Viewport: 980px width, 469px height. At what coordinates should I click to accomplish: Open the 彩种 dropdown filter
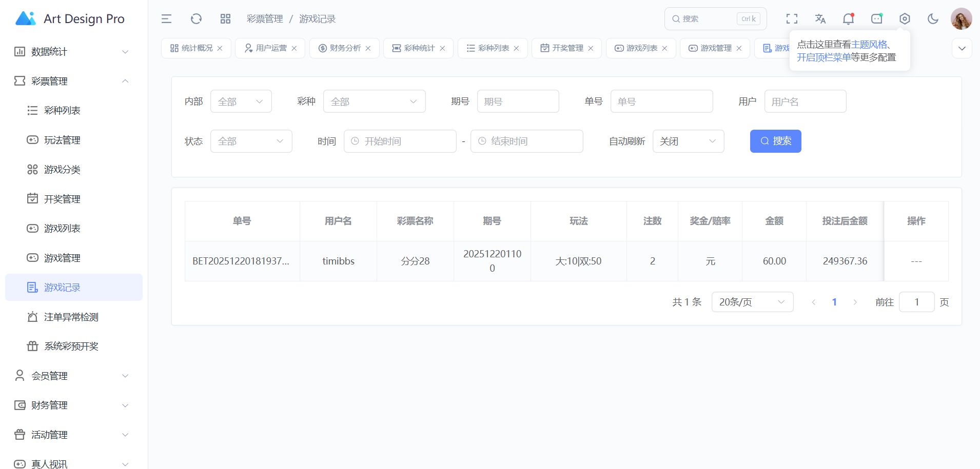point(374,101)
